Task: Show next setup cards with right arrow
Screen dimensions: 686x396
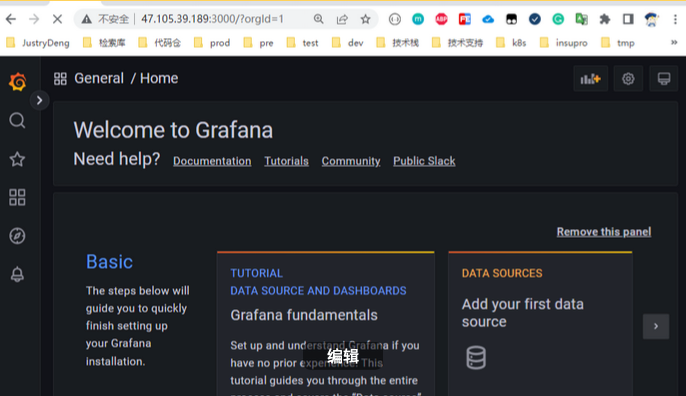Action: 656,326
